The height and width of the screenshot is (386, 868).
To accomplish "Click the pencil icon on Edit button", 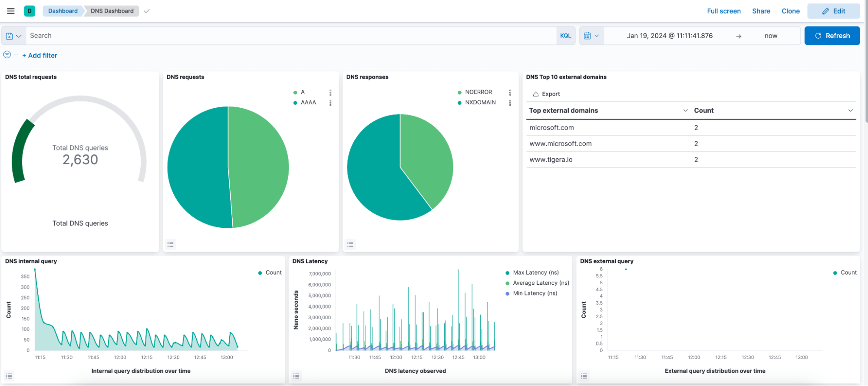I will pos(825,11).
